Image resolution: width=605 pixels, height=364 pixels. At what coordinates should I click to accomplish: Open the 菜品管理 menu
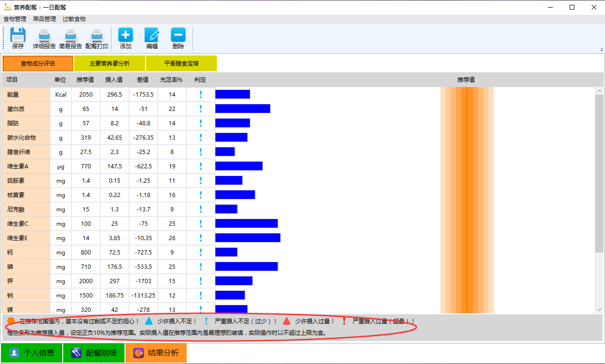[x=45, y=19]
